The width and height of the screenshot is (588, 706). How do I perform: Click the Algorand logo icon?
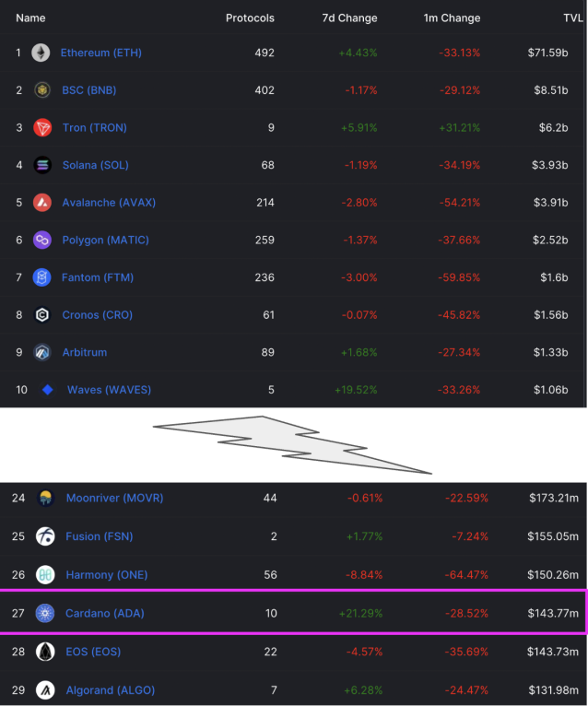(x=45, y=690)
